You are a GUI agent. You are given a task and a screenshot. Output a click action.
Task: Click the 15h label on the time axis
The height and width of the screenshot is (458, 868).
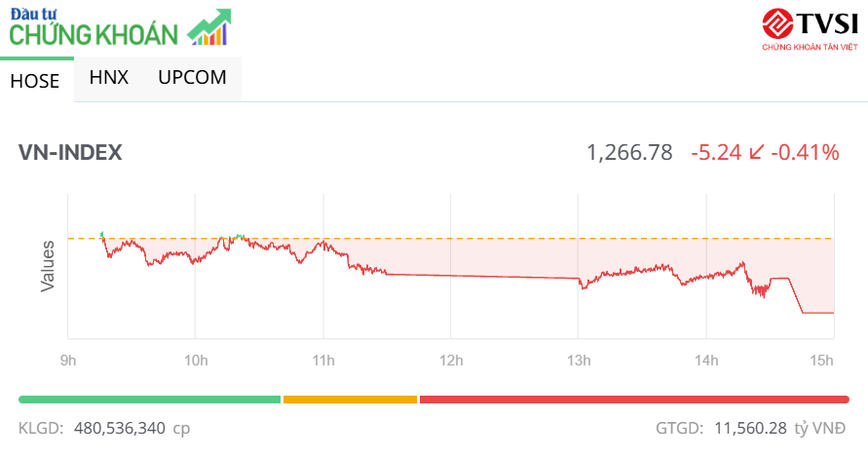click(x=822, y=361)
